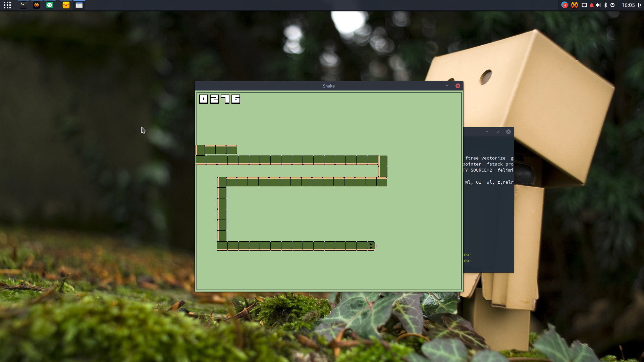Open the tray icon with red 4 badge
The width and height of the screenshot is (644, 362).
click(x=565, y=5)
